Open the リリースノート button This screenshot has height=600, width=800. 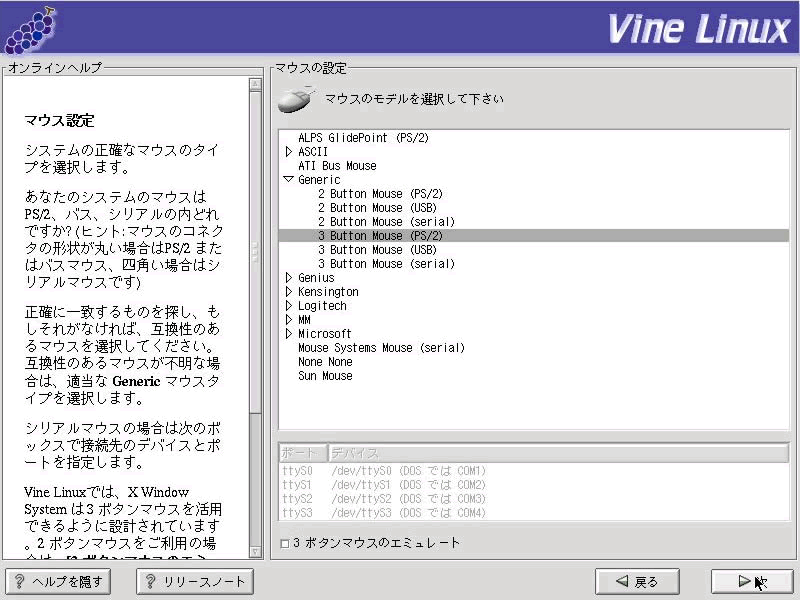(x=195, y=582)
